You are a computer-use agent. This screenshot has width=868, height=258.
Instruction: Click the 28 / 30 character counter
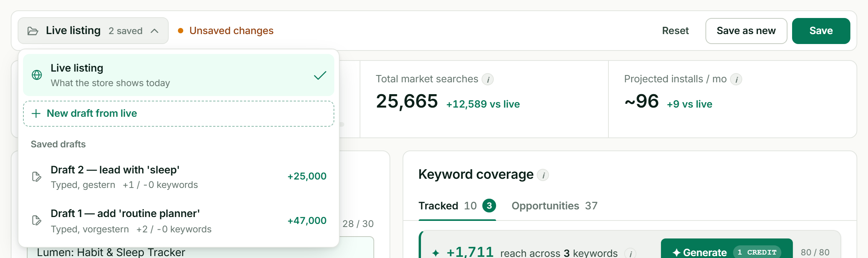coord(358,224)
